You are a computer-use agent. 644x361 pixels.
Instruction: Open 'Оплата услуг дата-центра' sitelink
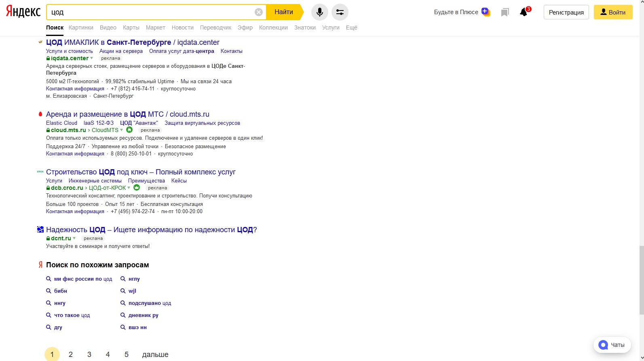tap(182, 51)
